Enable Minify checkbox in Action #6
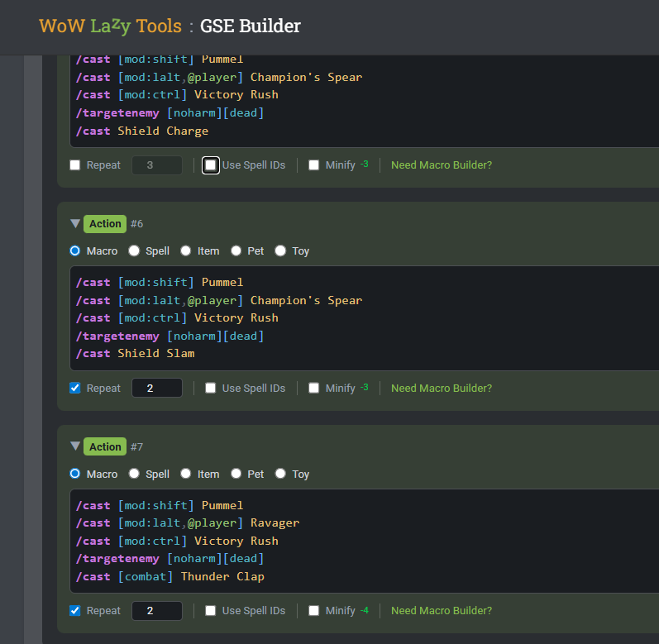The height and width of the screenshot is (644, 659). [313, 388]
